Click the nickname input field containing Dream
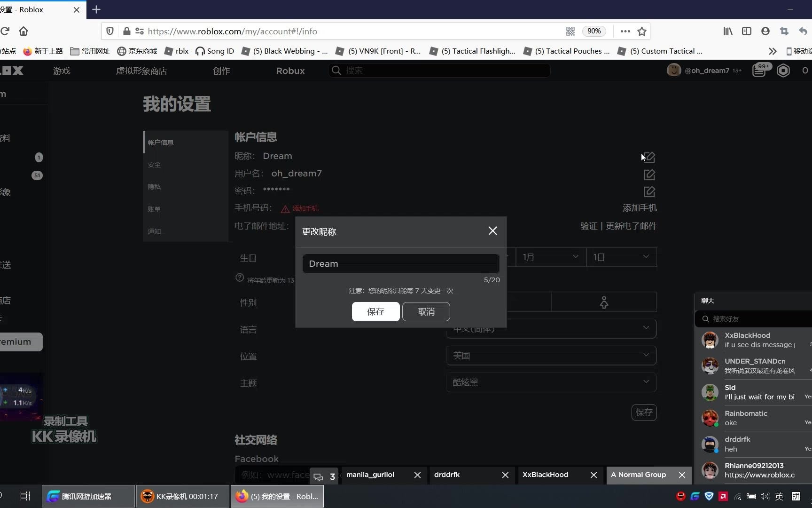This screenshot has height=508, width=812. tap(401, 263)
